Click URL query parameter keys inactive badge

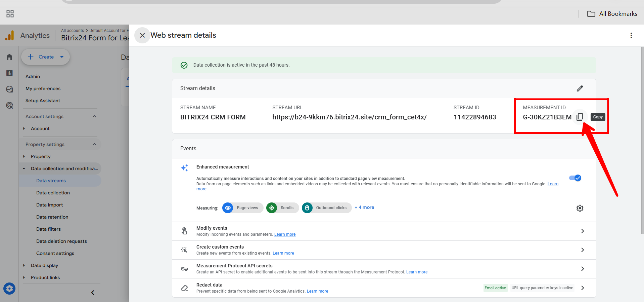(x=542, y=288)
